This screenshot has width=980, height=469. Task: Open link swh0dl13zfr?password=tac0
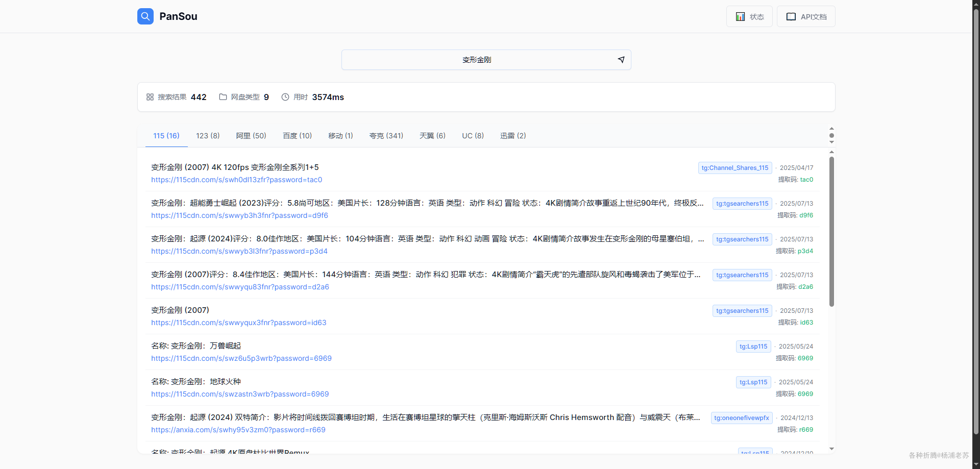click(236, 180)
